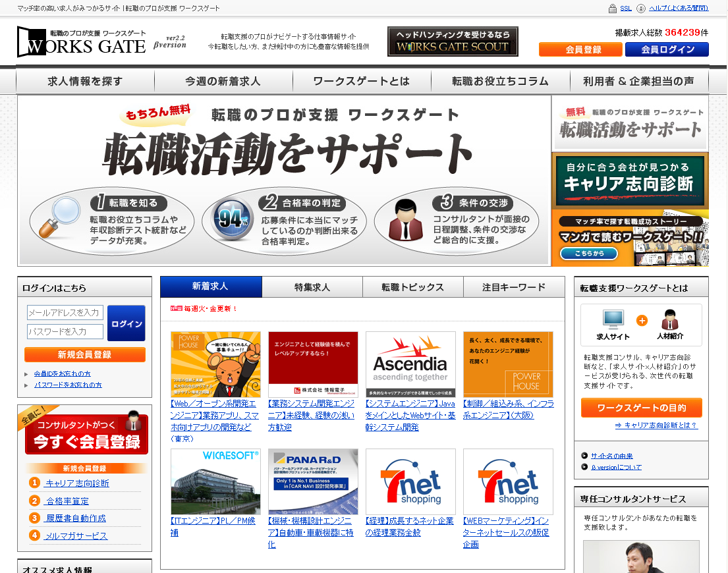Open 求人情報を探す in main navigation
This screenshot has width=728, height=573.
(x=85, y=81)
